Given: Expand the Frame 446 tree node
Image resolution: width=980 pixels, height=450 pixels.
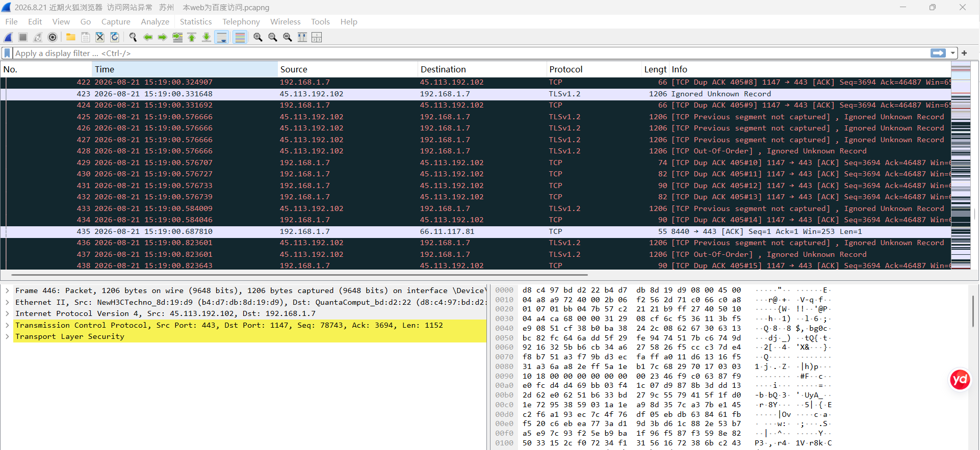Looking at the screenshot, I should [7, 290].
